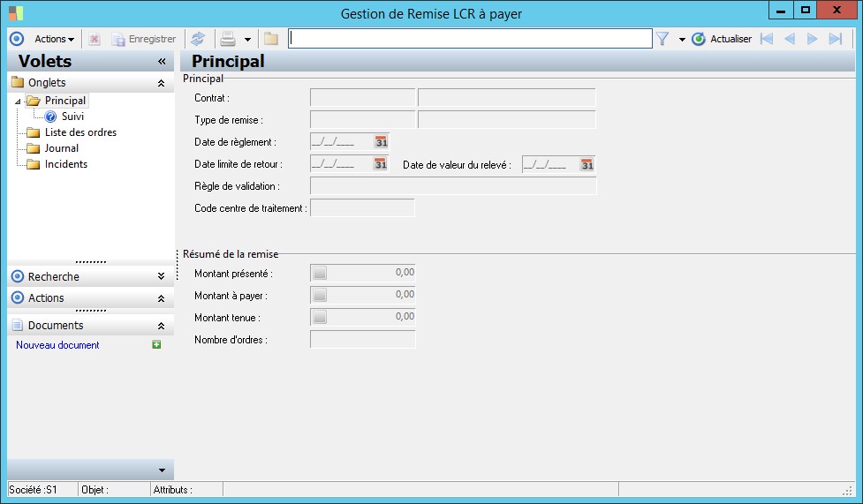Click the Contrat code field
This screenshot has height=504, width=863.
coord(363,97)
